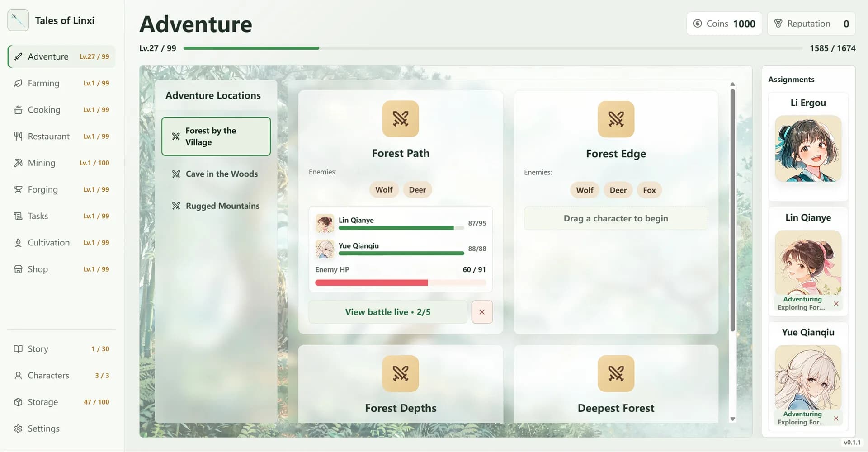The image size is (868, 452).
Task: Click the Forest Path title
Action: (401, 153)
